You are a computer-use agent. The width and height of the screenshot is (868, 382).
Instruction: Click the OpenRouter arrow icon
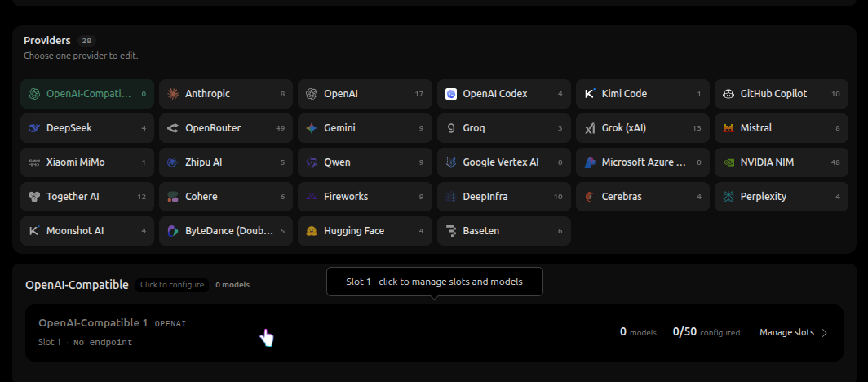tap(173, 128)
